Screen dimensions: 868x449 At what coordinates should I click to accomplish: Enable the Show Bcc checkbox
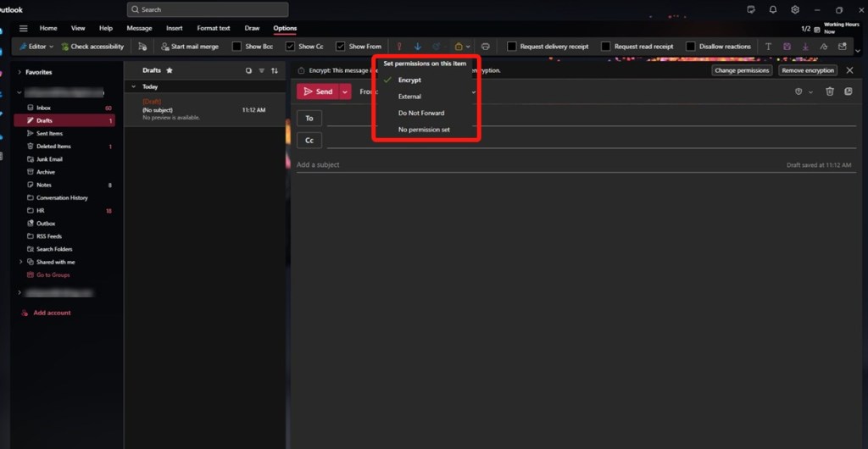(x=236, y=47)
